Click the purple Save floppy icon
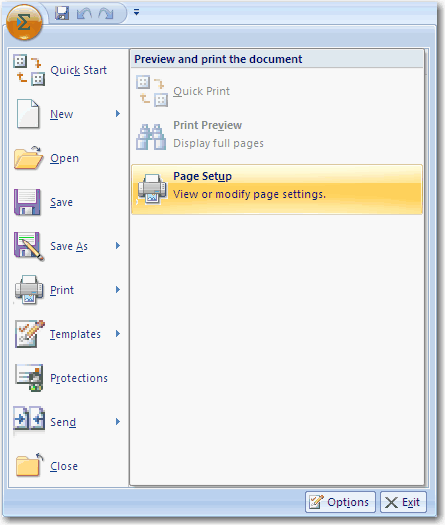Viewport: 445px width, 525px height. (27, 202)
